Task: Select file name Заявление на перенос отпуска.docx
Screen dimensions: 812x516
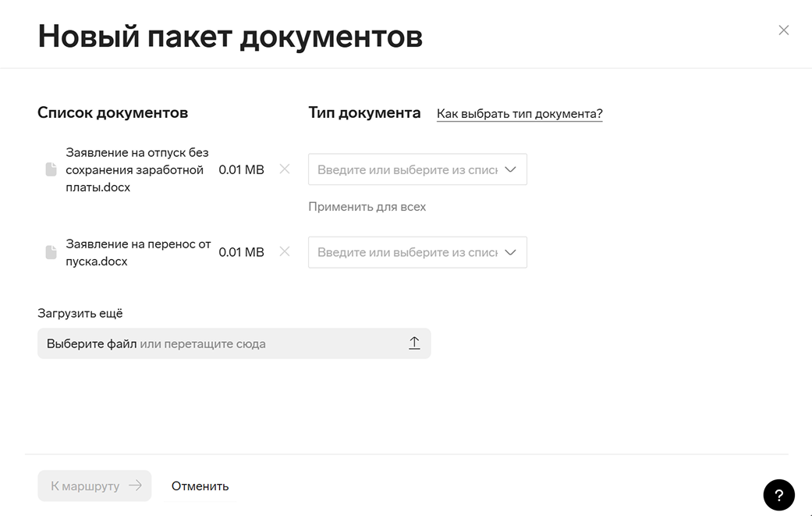Action: (138, 252)
